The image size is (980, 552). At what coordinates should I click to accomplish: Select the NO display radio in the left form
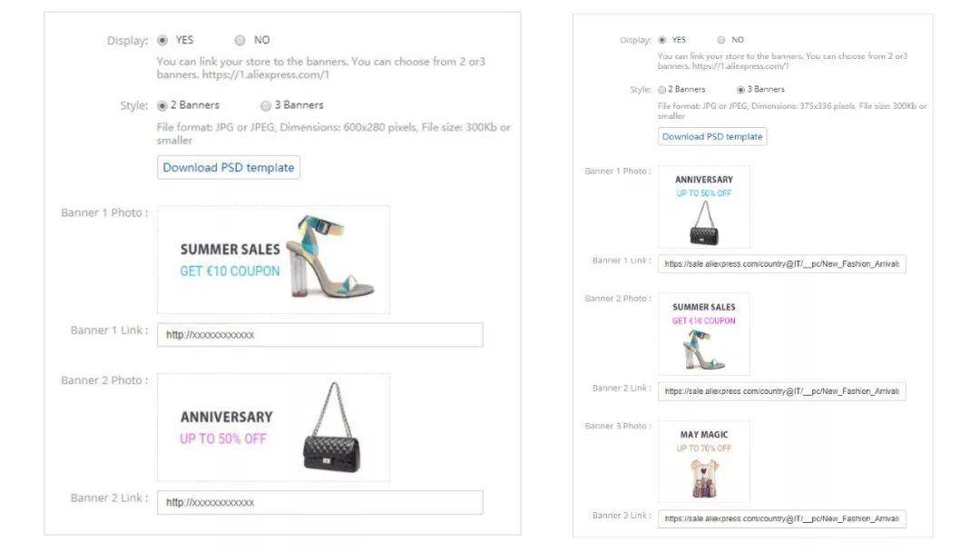pyautogui.click(x=240, y=40)
